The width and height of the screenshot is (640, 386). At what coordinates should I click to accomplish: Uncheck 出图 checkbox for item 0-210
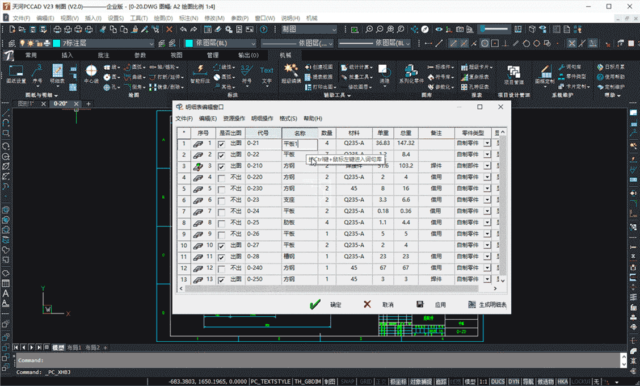pyautogui.click(x=221, y=166)
